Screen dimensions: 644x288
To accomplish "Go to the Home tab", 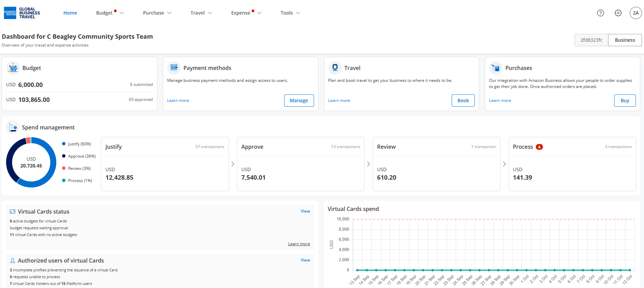I will (x=70, y=13).
